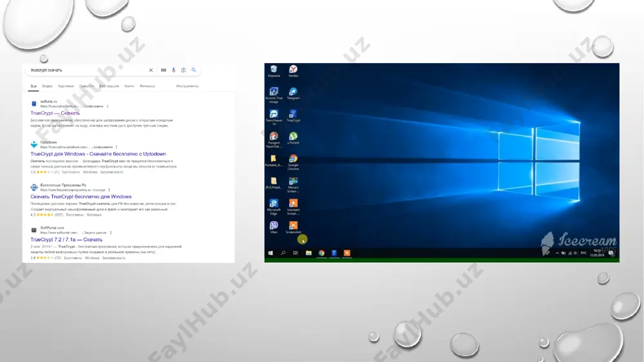Open the Windows Start menu
Viewport: 644px width, 362px height.
270,253
